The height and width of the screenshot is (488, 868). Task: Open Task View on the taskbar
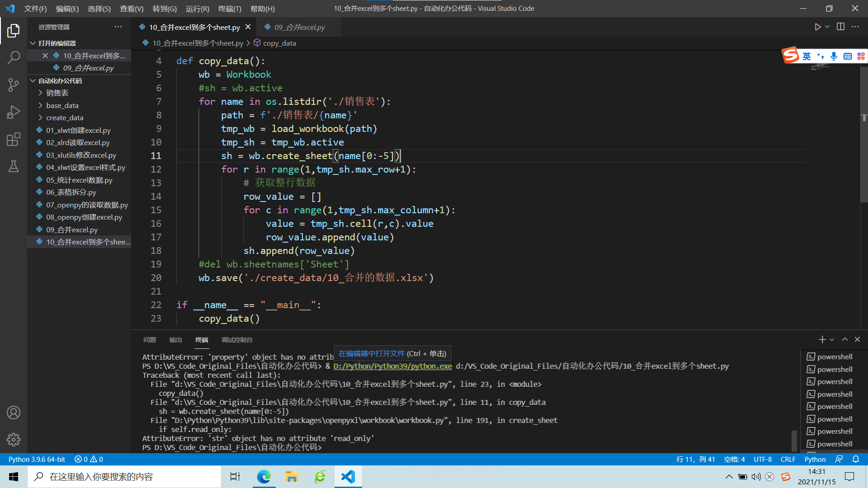[235, 477]
